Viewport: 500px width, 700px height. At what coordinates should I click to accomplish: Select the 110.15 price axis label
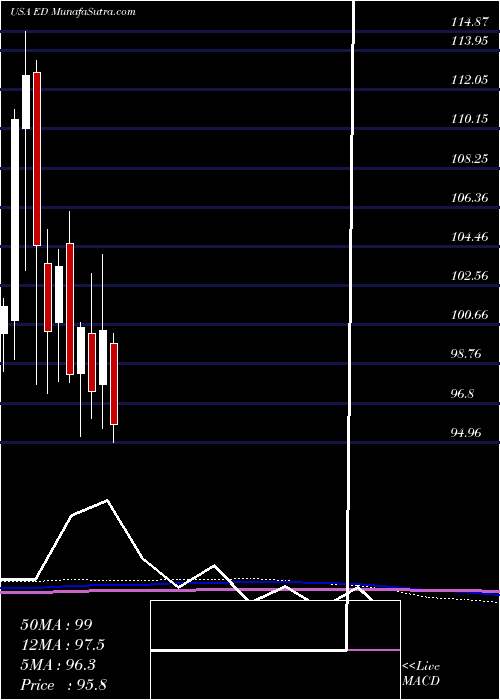pyautogui.click(x=472, y=119)
